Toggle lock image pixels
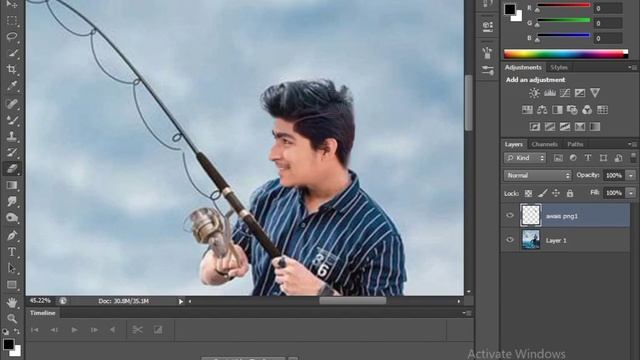Viewport: 640px width, 360px height. 542,193
